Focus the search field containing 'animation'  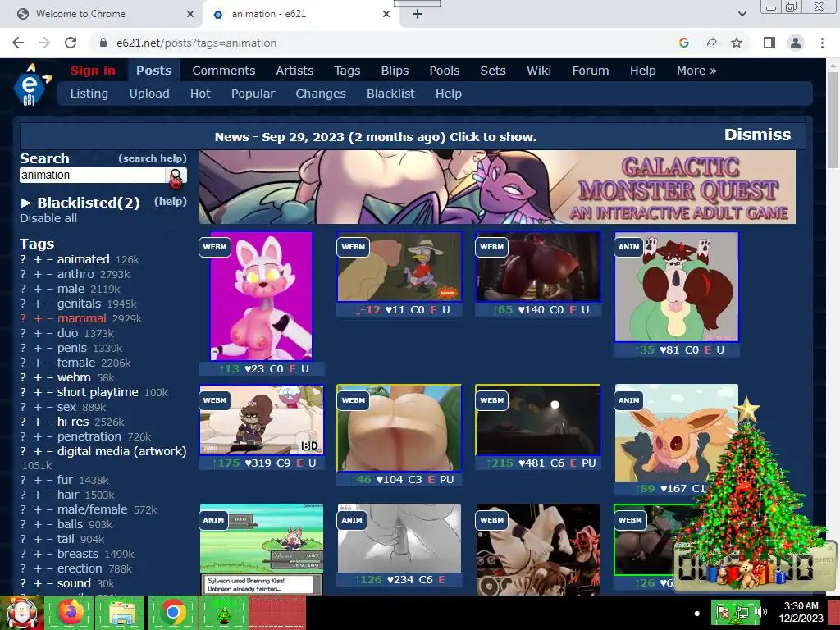(x=92, y=176)
